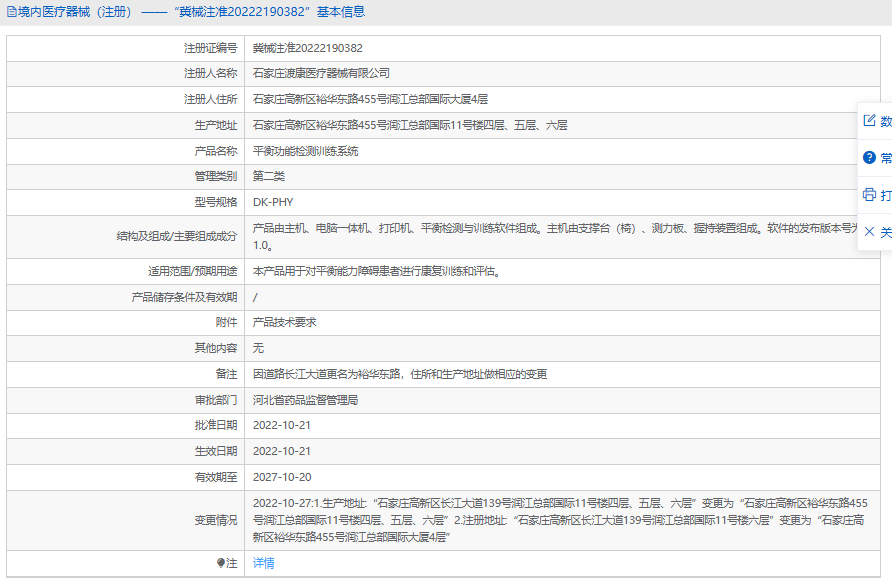The width and height of the screenshot is (892, 585).
Task: Click the printer icon in side panel
Action: point(869,194)
